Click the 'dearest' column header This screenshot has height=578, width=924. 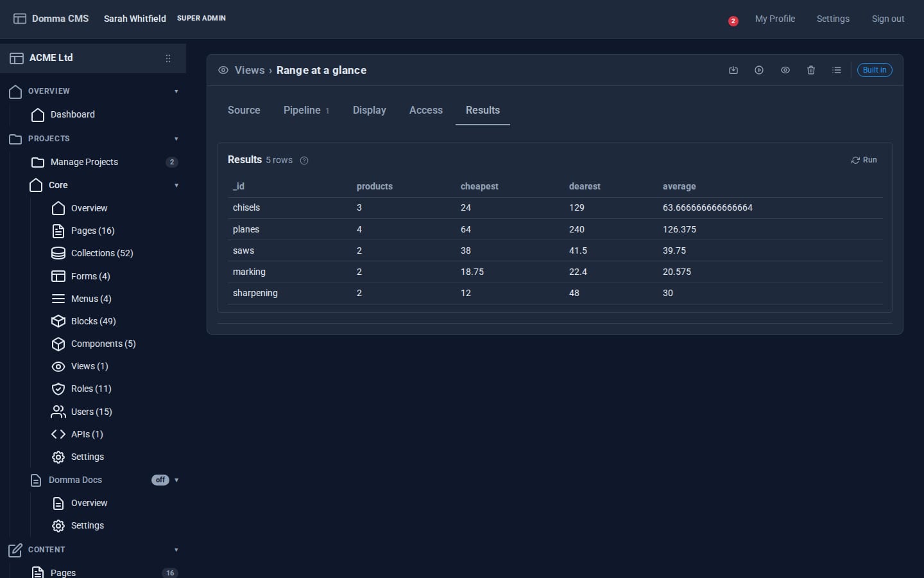[x=585, y=186]
